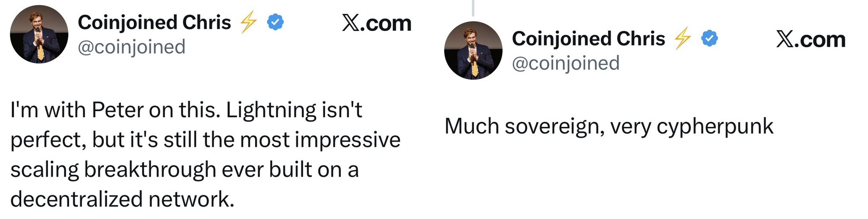Click the right tweet's profile avatar
The width and height of the screenshot is (868, 219).
click(x=473, y=51)
